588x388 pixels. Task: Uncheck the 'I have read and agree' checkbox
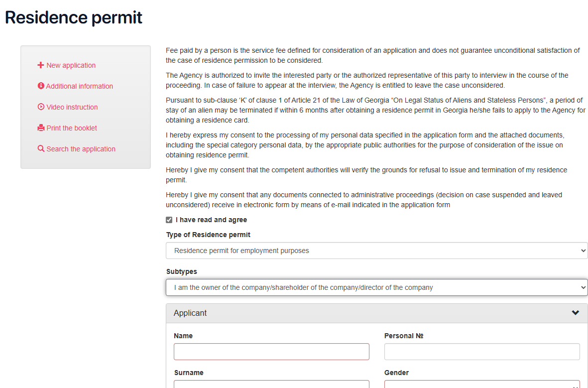pos(169,220)
